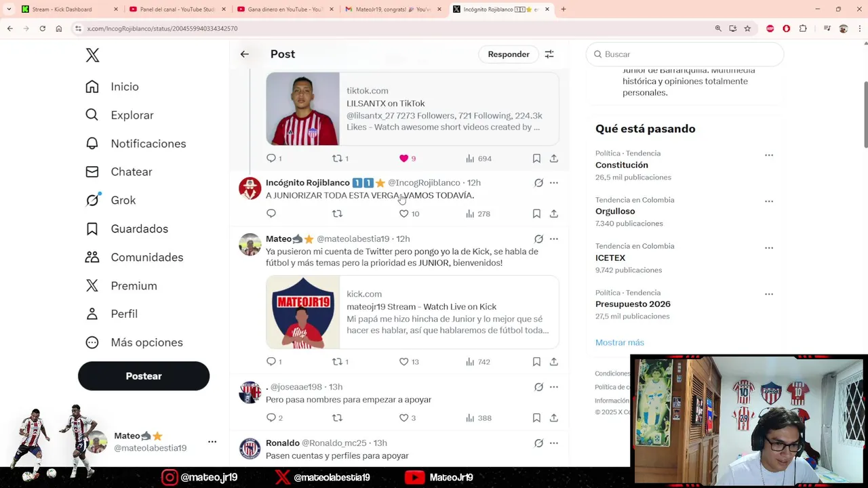This screenshot has height=488, width=868.
Task: Repost Mateo's Kick stream post
Action: click(338, 362)
